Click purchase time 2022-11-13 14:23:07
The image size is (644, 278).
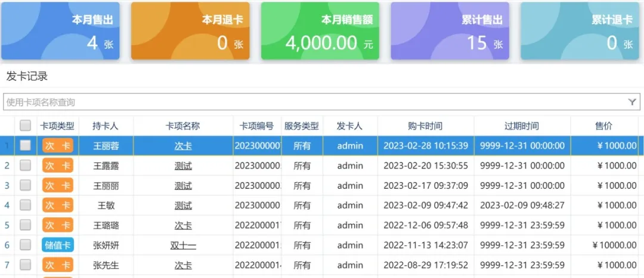[426, 245]
